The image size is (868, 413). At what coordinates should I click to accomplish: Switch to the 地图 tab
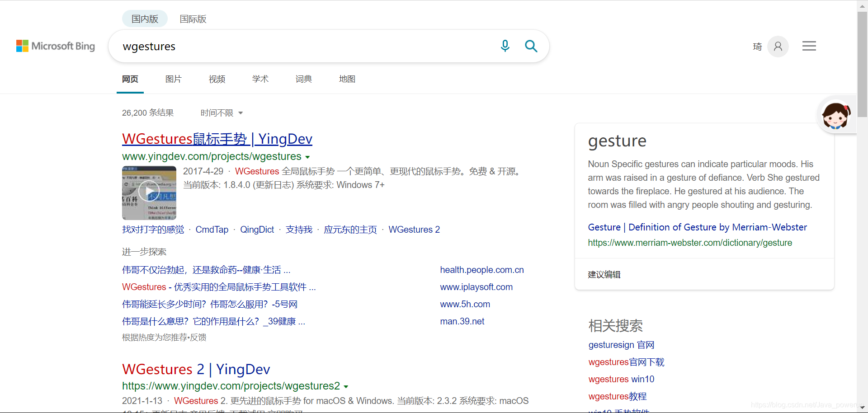347,79
